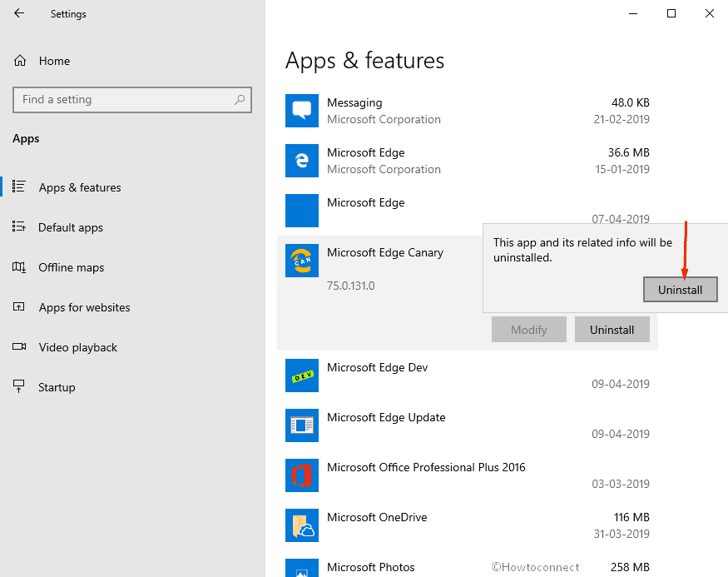Select the Messaging app icon
Image resolution: width=728 pixels, height=577 pixels.
(x=302, y=111)
